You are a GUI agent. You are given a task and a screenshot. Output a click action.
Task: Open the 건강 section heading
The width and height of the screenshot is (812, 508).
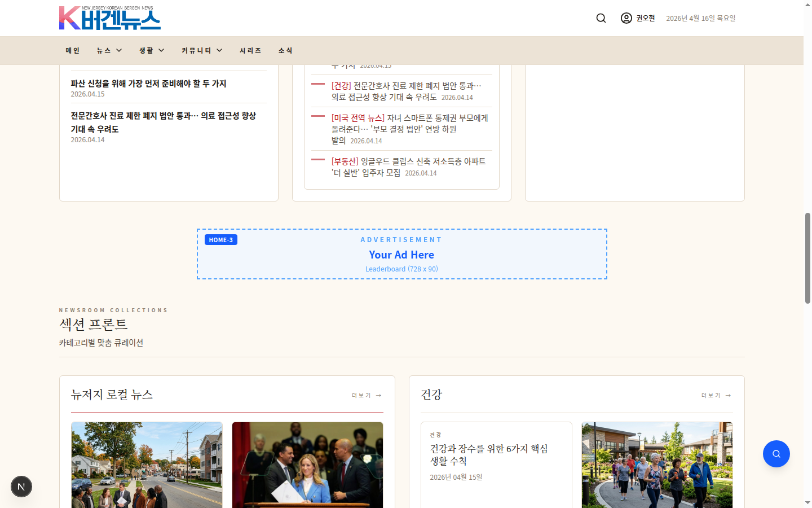click(x=431, y=395)
